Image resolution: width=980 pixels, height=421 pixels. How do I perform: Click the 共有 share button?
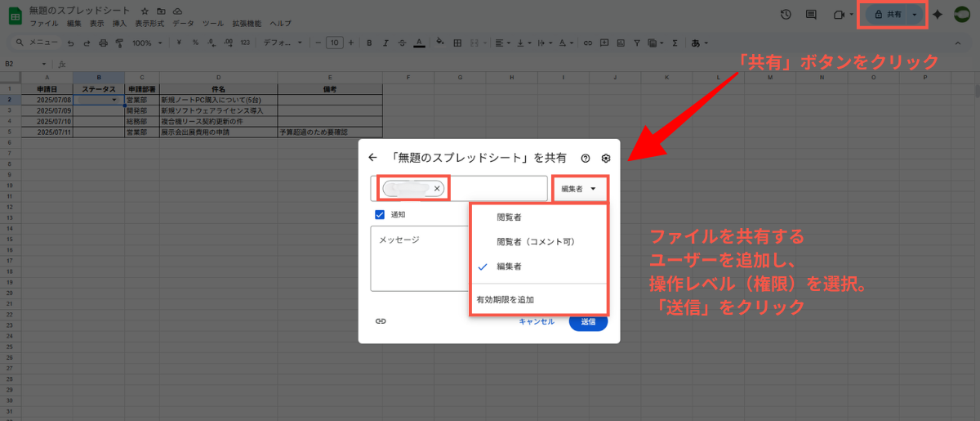click(887, 15)
